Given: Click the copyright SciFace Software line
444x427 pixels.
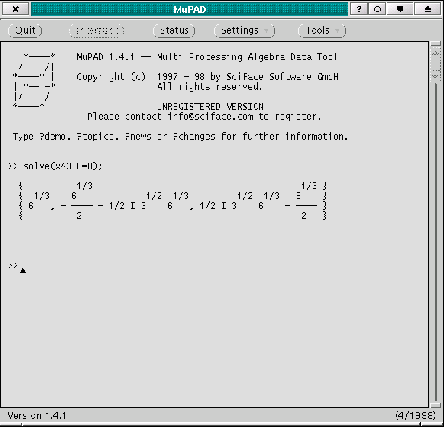Looking at the screenshot, I should [x=207, y=77].
